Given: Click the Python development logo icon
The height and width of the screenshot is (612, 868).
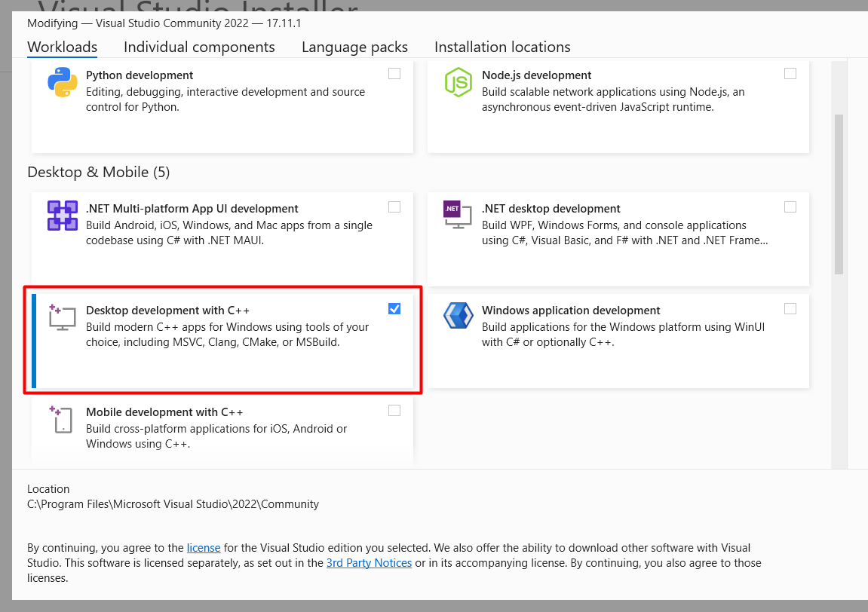Looking at the screenshot, I should 63,82.
